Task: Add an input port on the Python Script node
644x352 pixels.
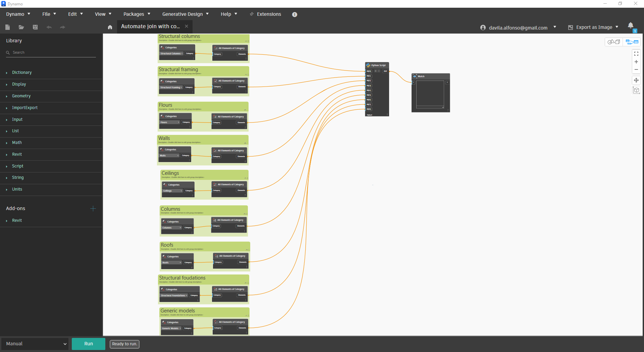Action: 376,71
